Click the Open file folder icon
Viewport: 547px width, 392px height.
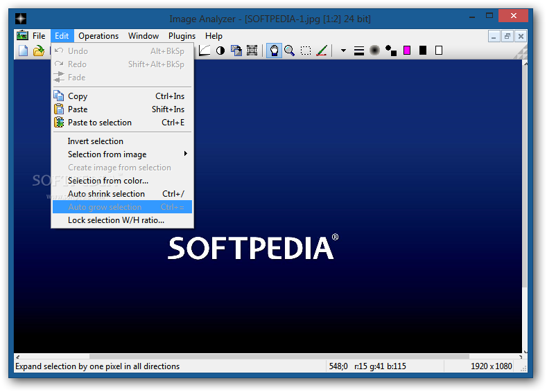[39, 51]
